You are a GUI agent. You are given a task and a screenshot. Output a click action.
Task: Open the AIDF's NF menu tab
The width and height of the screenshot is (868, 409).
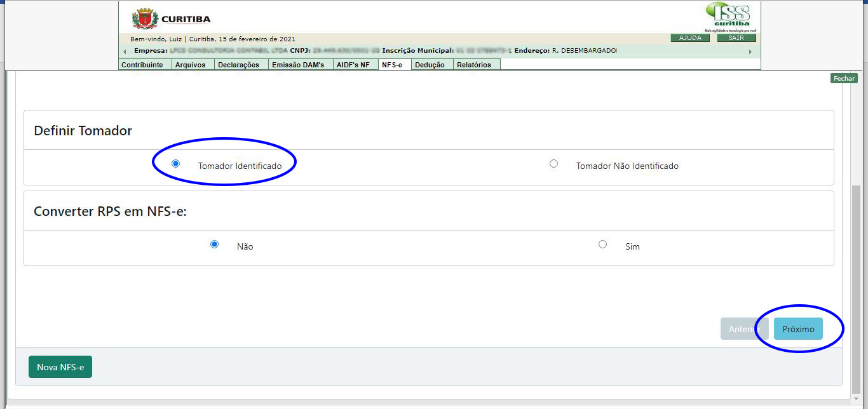353,65
